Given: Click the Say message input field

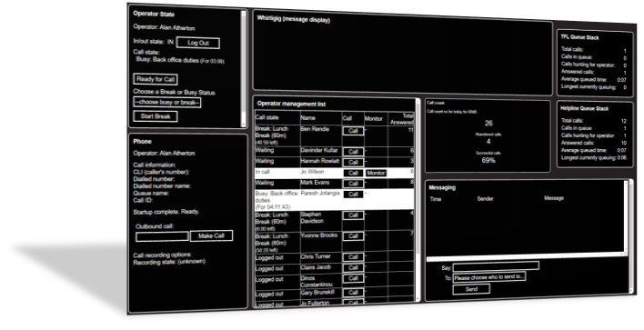Looking at the screenshot, I should (496, 266).
